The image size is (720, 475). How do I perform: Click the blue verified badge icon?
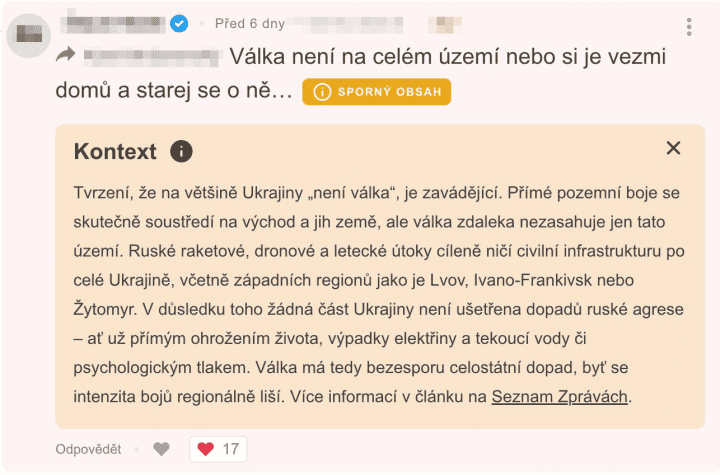pos(179,23)
